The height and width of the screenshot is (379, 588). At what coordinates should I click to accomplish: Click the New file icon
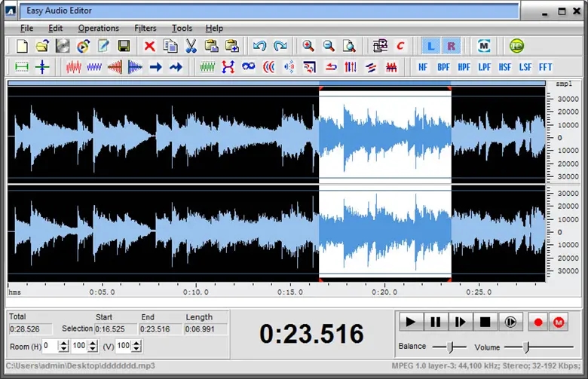pos(22,46)
